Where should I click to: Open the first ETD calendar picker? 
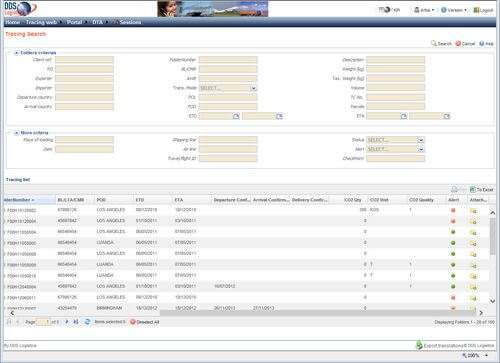[236, 116]
